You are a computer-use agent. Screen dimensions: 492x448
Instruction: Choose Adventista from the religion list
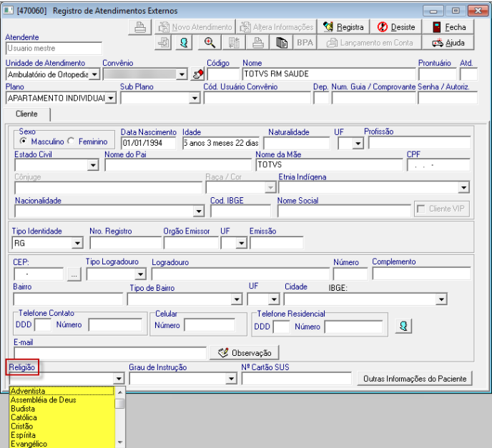[62, 391]
